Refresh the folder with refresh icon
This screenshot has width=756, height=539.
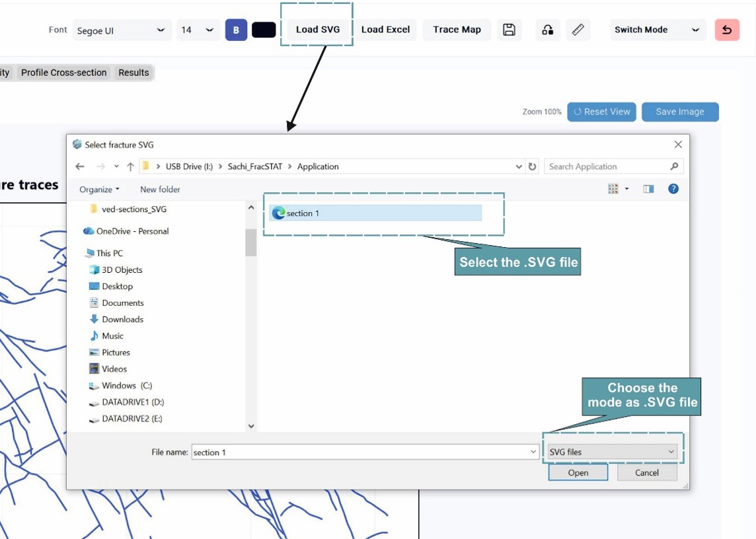532,166
